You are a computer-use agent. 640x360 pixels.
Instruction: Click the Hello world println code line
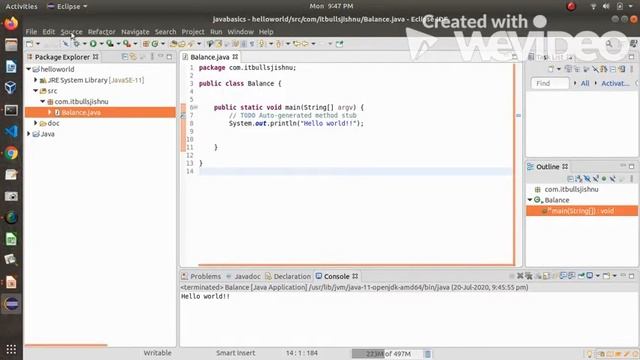pyautogui.click(x=296, y=123)
